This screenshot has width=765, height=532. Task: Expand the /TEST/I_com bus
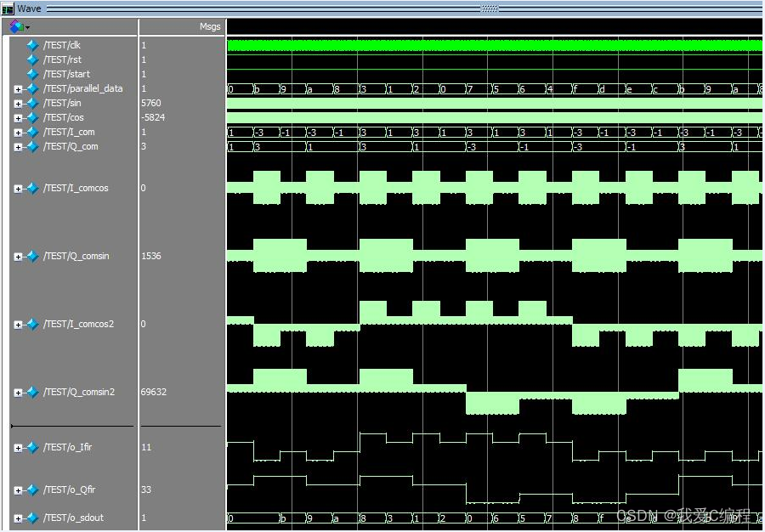click(x=18, y=133)
